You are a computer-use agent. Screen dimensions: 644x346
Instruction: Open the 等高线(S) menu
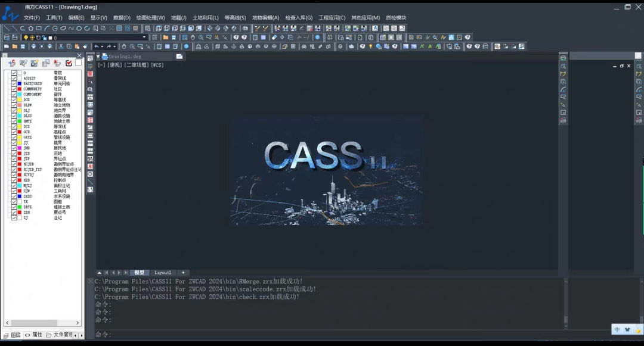coord(235,18)
